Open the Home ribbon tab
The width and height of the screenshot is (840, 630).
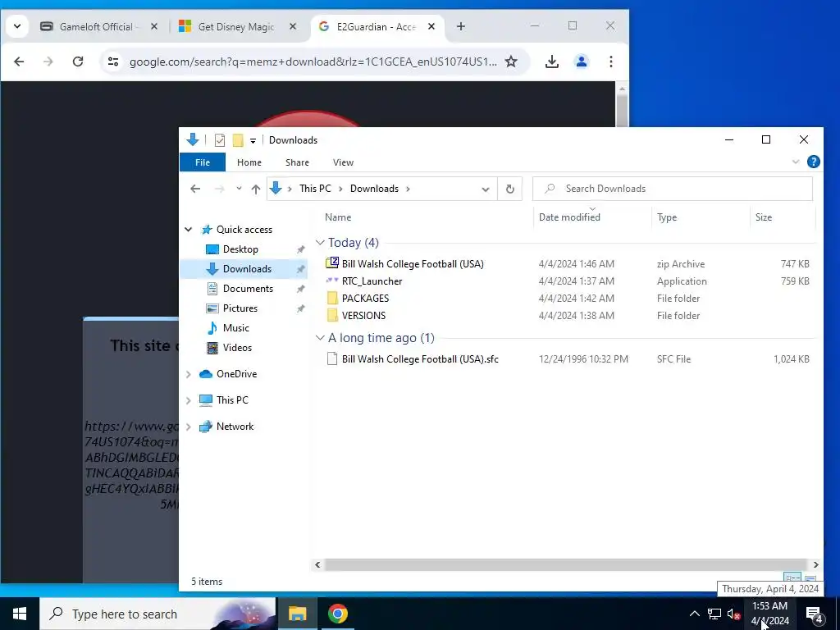pos(249,162)
